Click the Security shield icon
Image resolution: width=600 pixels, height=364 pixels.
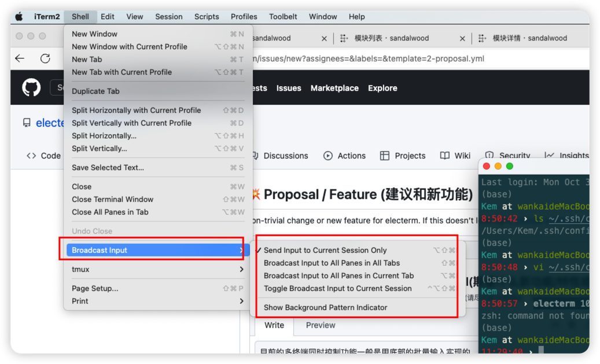coord(489,155)
